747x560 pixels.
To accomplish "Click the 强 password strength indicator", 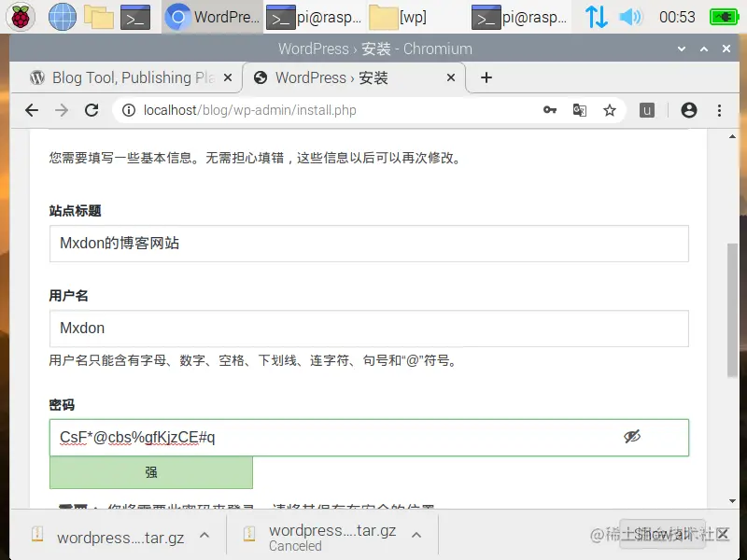I will [x=151, y=472].
